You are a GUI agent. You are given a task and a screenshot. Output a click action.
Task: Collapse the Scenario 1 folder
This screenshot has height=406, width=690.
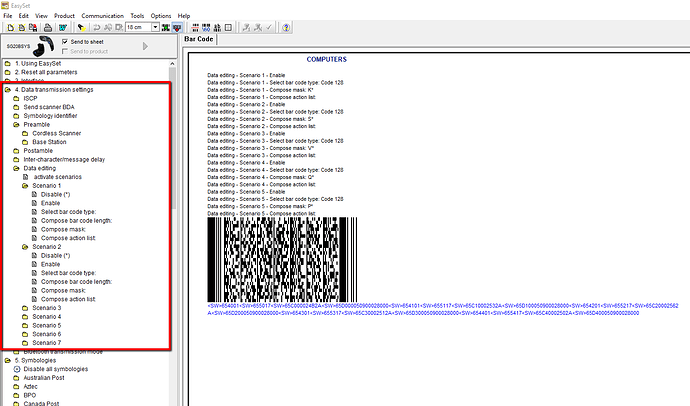[x=25, y=186]
